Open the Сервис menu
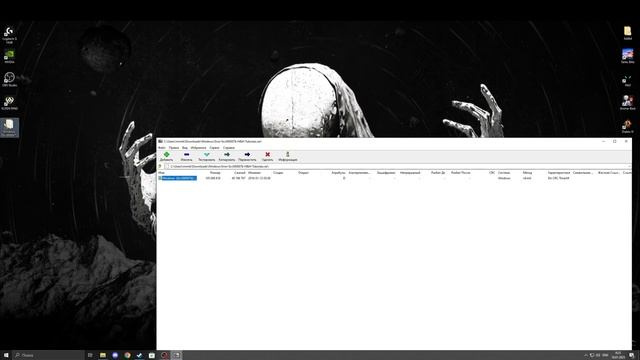 point(214,148)
